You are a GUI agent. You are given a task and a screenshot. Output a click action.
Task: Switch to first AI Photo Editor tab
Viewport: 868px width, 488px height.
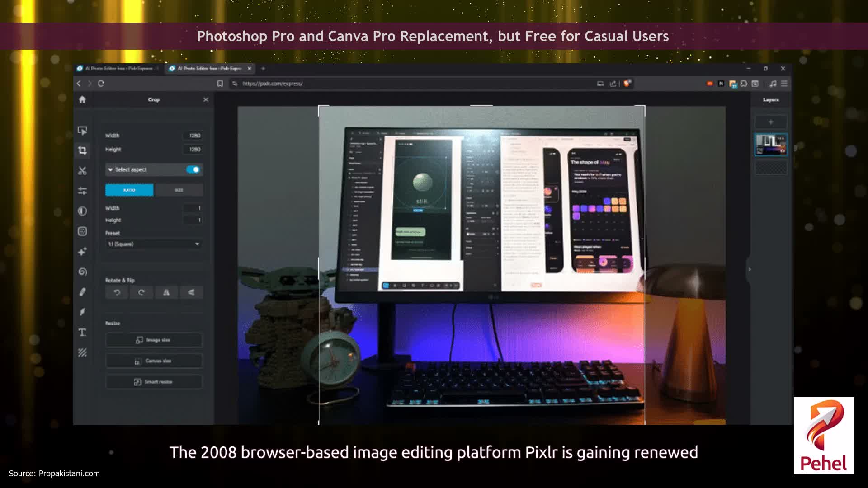(x=118, y=69)
